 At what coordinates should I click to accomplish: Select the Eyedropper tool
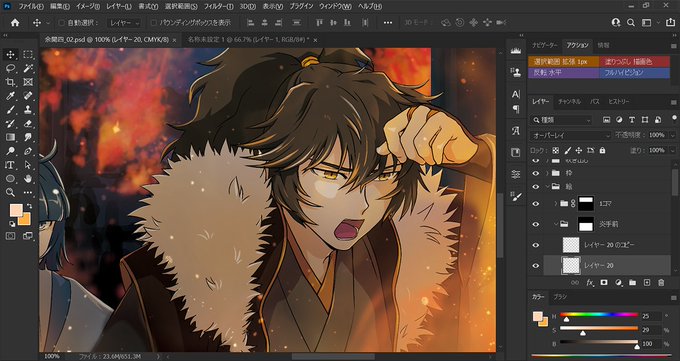tap(10, 96)
